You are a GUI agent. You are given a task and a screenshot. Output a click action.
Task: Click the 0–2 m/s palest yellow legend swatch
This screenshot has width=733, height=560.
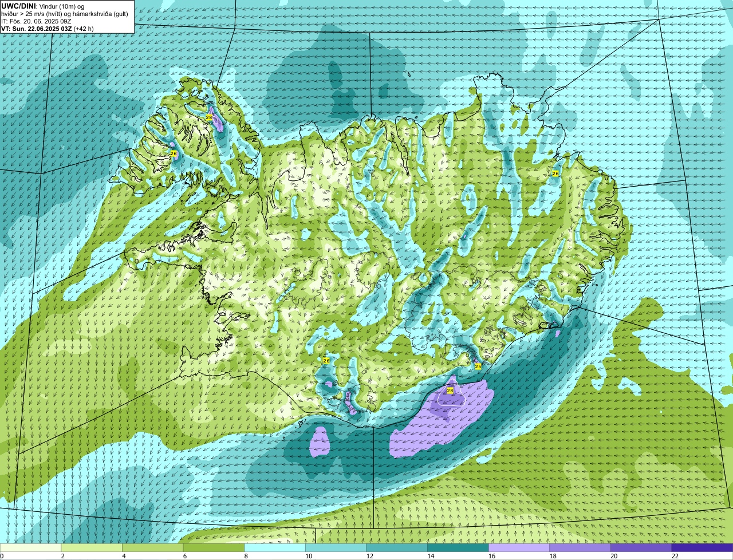(30, 547)
